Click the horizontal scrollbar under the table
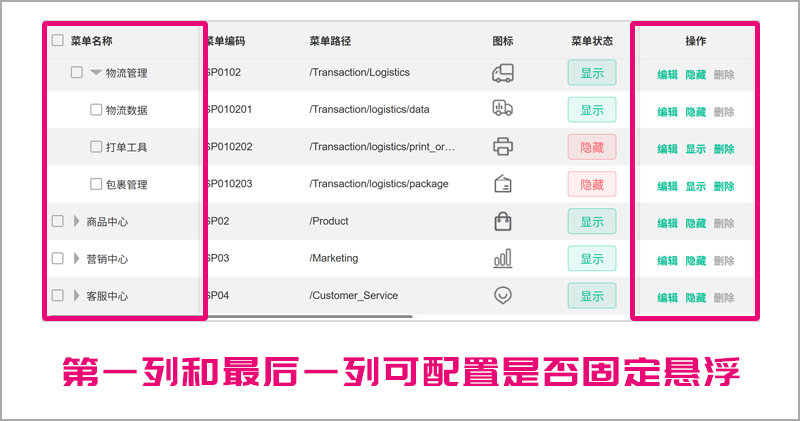 click(x=310, y=316)
